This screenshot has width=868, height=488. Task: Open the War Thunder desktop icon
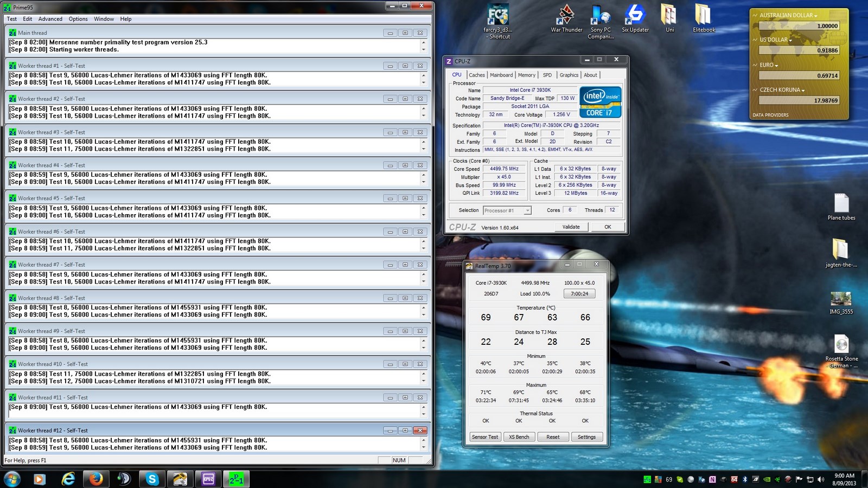click(x=566, y=18)
